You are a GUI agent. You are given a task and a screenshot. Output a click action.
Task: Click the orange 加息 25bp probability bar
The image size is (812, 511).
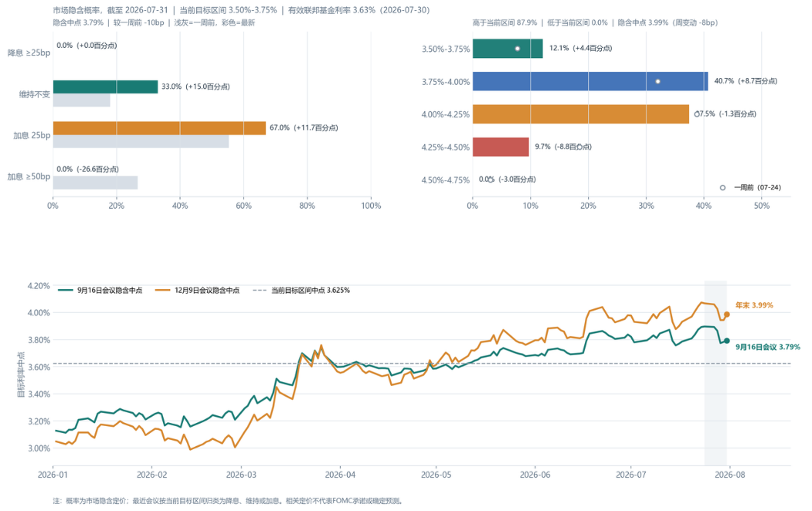(x=159, y=128)
